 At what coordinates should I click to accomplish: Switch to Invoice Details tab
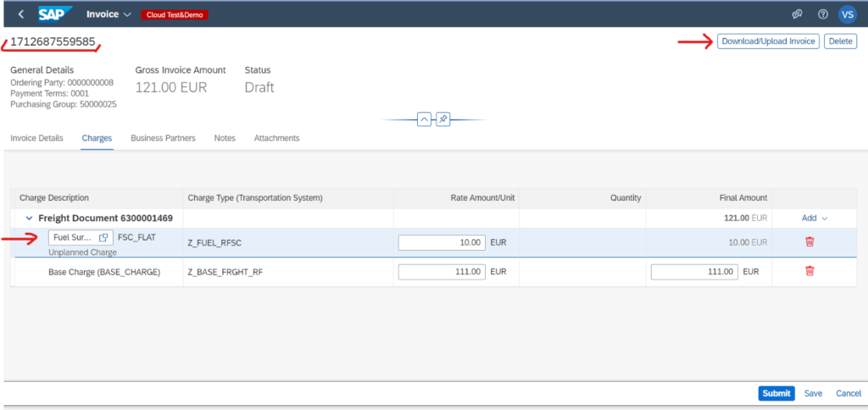tap(36, 138)
